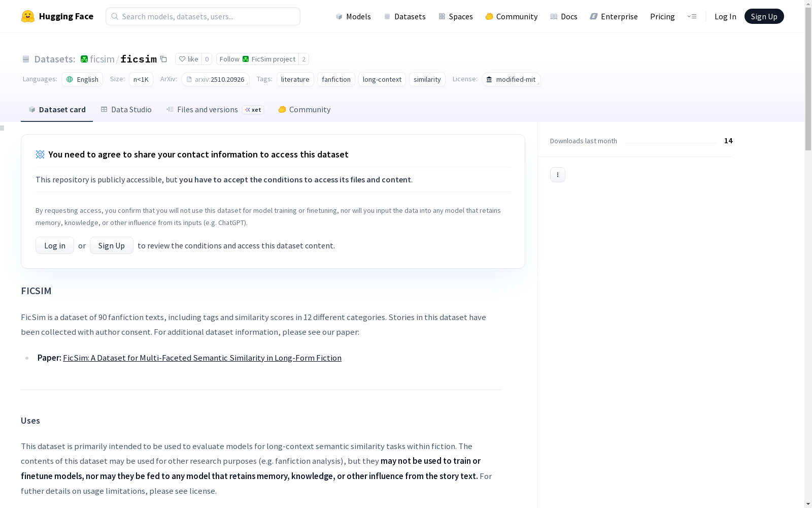Open the arxiv:2510.20926 tag
The image size is (812, 508).
tap(215, 79)
